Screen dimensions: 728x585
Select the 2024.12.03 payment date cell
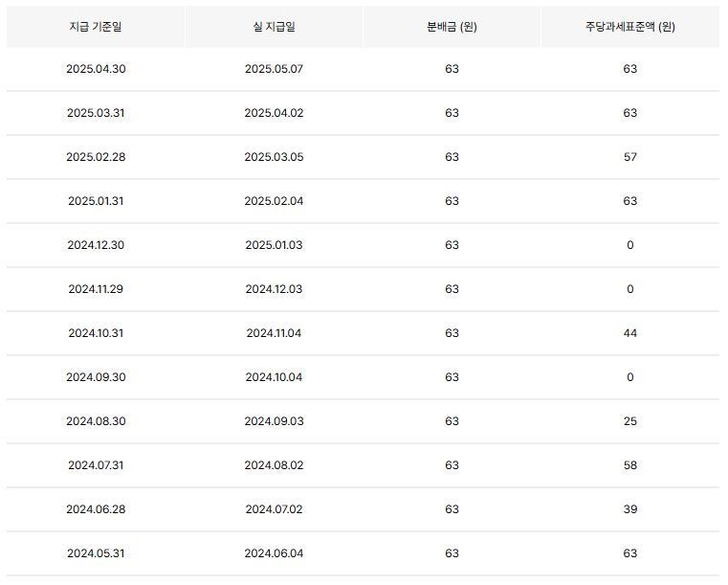tap(274, 289)
